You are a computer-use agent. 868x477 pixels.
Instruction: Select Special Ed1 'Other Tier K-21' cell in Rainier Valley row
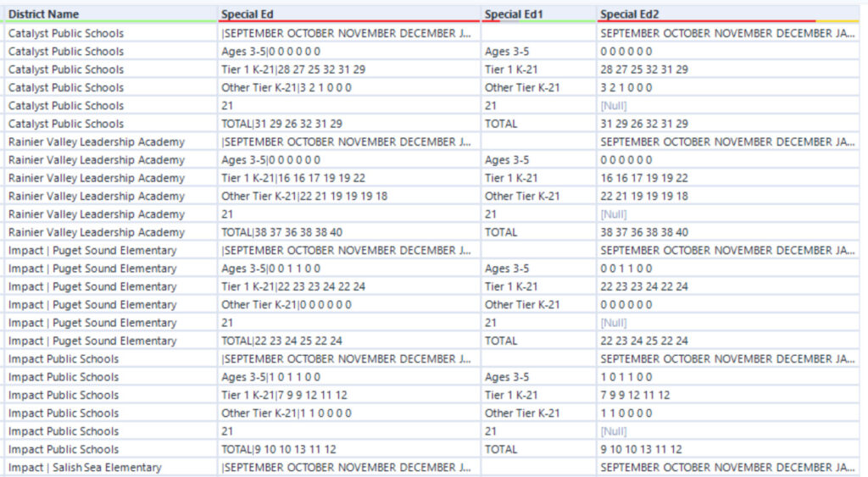click(x=538, y=196)
